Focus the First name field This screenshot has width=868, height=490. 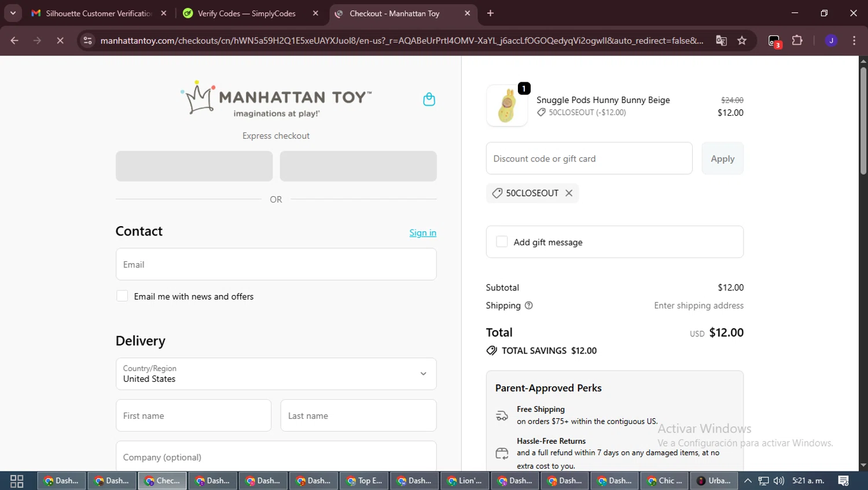coord(193,415)
